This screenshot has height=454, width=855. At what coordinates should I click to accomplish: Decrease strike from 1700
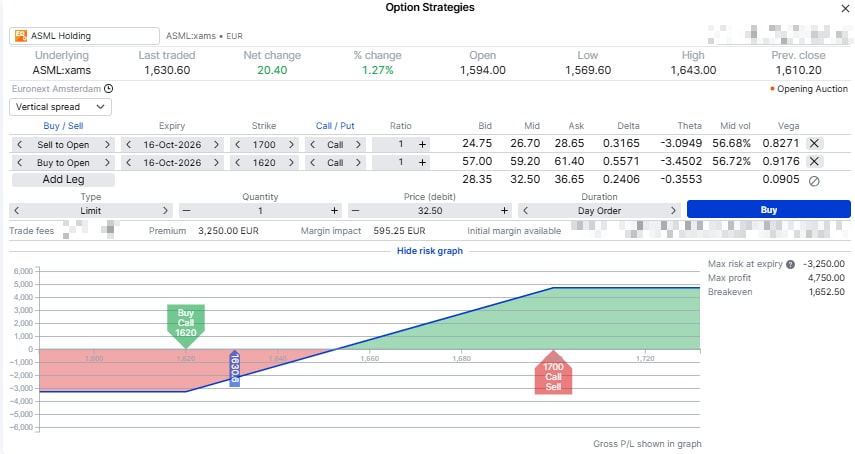[x=238, y=144]
